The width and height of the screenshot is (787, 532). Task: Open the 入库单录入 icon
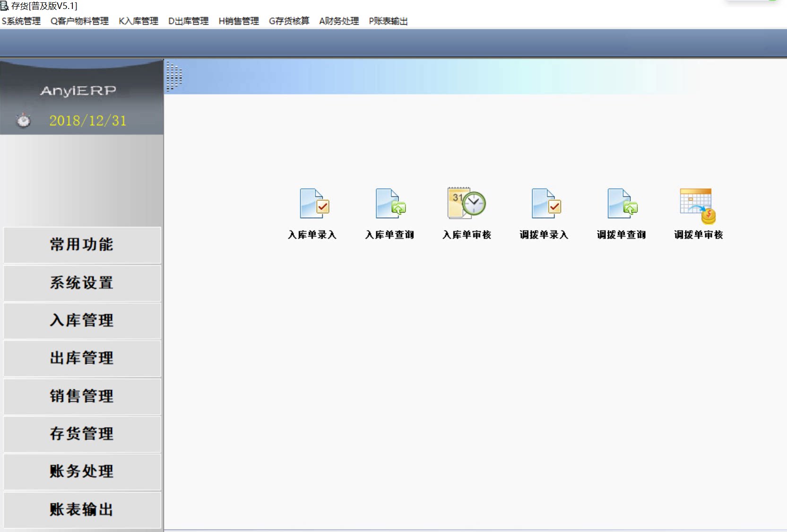(x=314, y=204)
